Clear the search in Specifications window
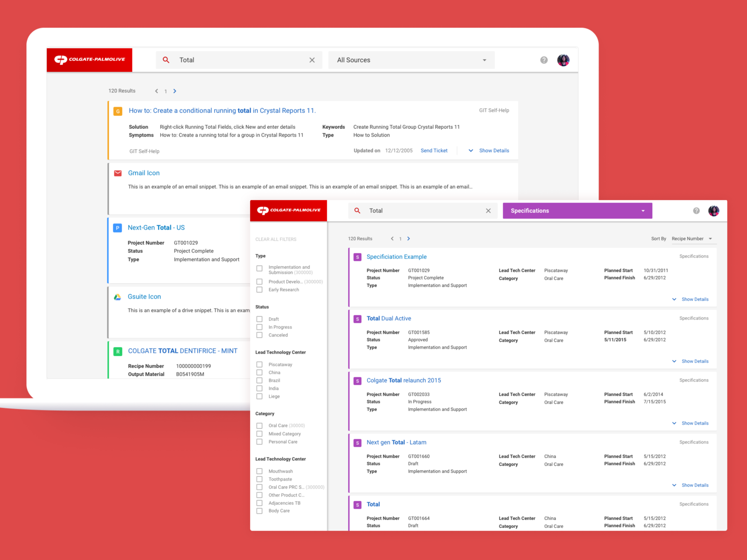Viewport: 747px width, 560px height. pyautogui.click(x=488, y=210)
